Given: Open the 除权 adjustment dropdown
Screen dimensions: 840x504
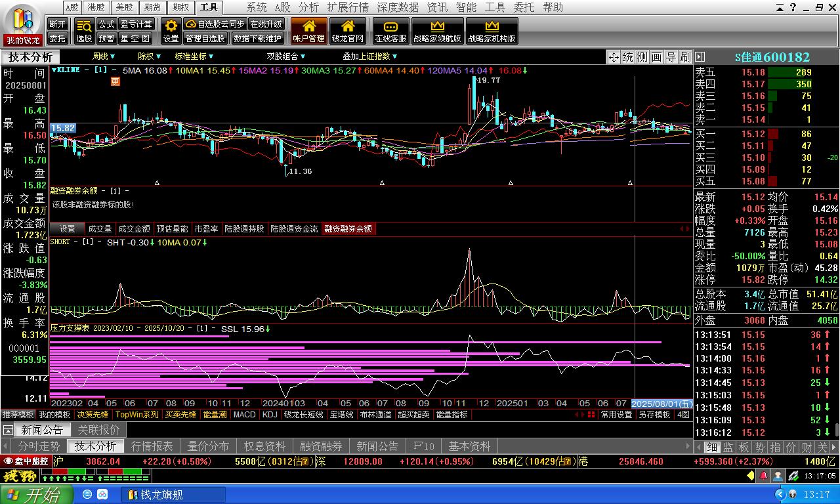Looking at the screenshot, I should click(149, 56).
